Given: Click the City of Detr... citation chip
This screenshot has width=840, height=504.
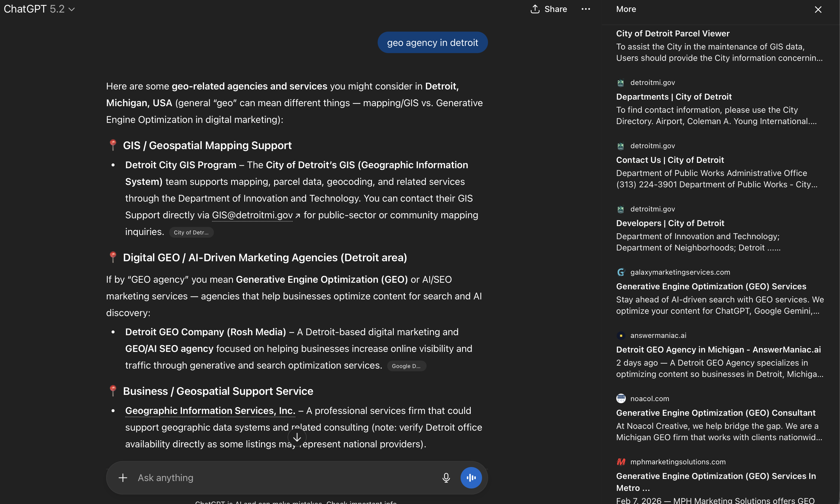Looking at the screenshot, I should click(x=191, y=232).
